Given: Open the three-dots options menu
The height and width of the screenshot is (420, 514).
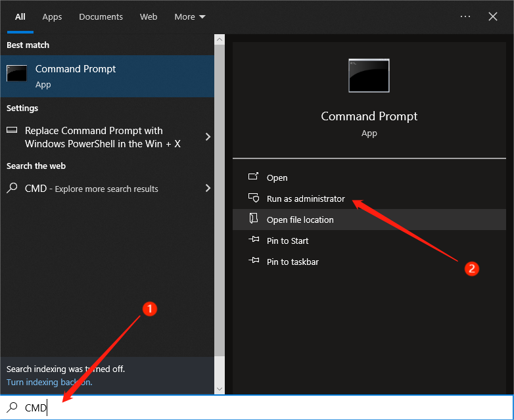Looking at the screenshot, I should [x=465, y=16].
